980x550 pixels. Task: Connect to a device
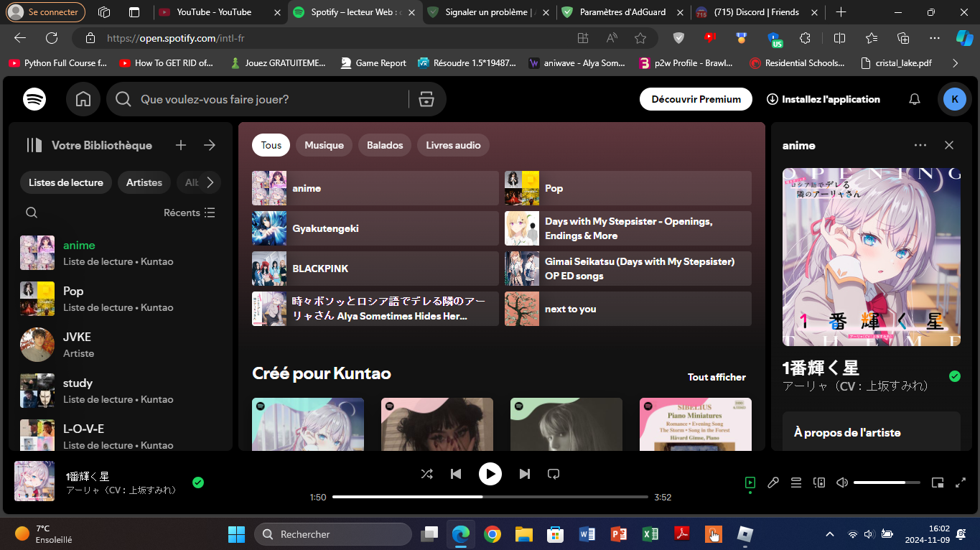pos(819,482)
